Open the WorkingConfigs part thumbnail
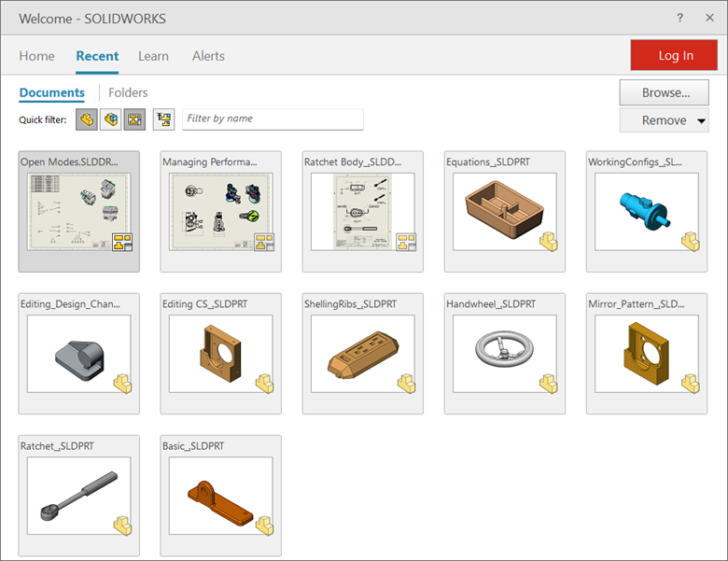 [x=647, y=212]
